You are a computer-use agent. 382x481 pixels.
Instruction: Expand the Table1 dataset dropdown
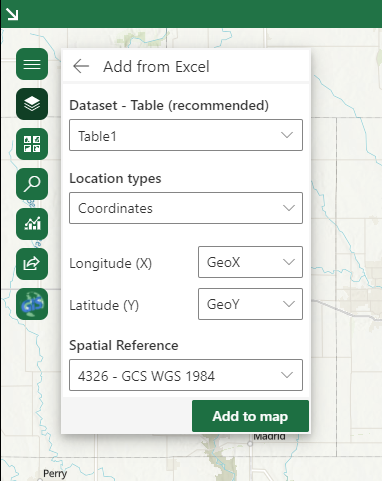click(x=186, y=135)
